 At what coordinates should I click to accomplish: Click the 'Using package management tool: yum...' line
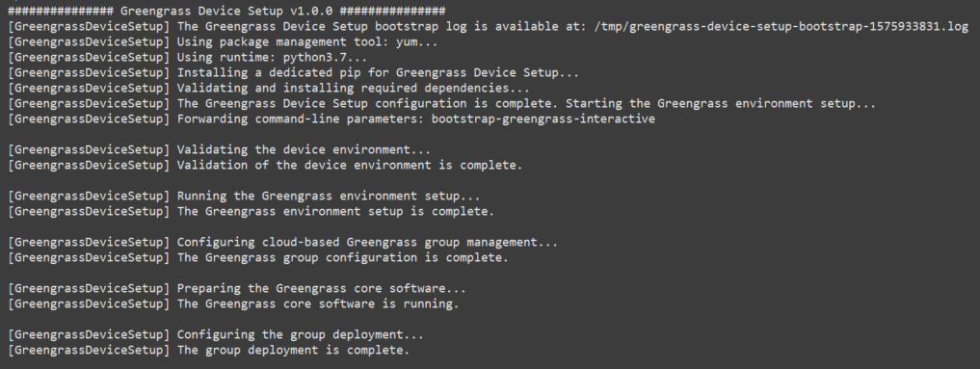click(x=224, y=41)
